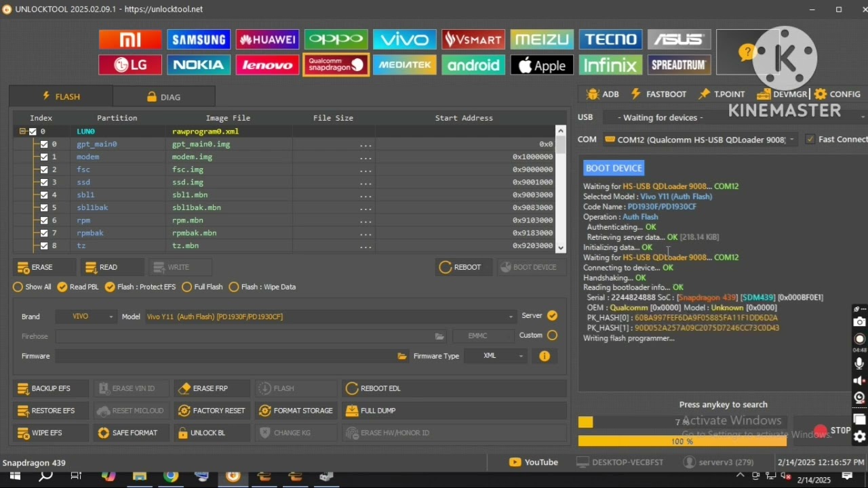Click the ERASE button
The image size is (868, 488).
(43, 267)
